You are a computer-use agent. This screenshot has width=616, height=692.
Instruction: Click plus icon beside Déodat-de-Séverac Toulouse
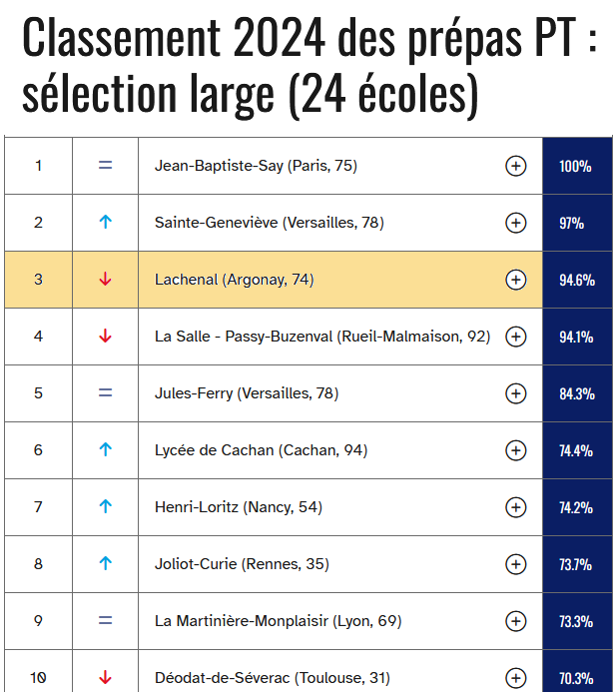click(515, 678)
